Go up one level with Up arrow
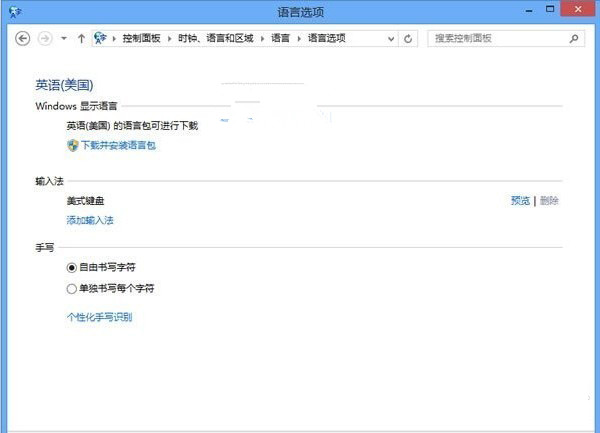 [81, 38]
